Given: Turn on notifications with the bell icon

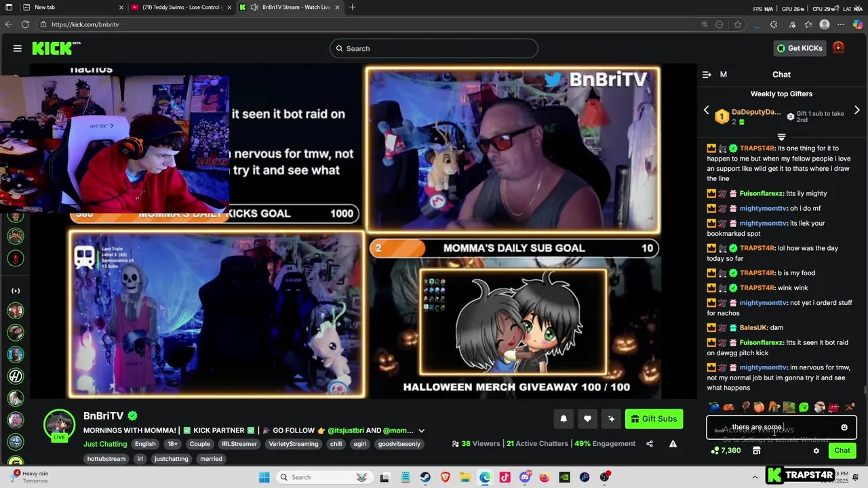Looking at the screenshot, I should click(564, 419).
